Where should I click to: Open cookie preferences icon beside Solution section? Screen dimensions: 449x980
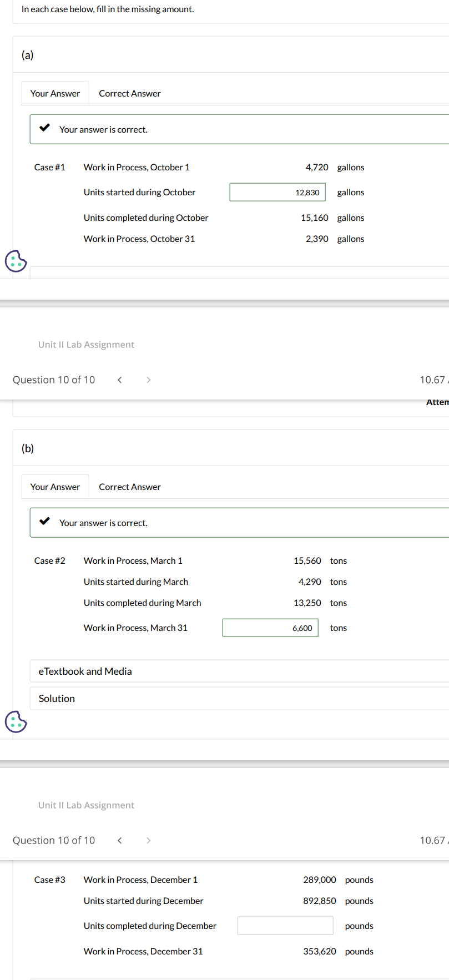pos(16,721)
